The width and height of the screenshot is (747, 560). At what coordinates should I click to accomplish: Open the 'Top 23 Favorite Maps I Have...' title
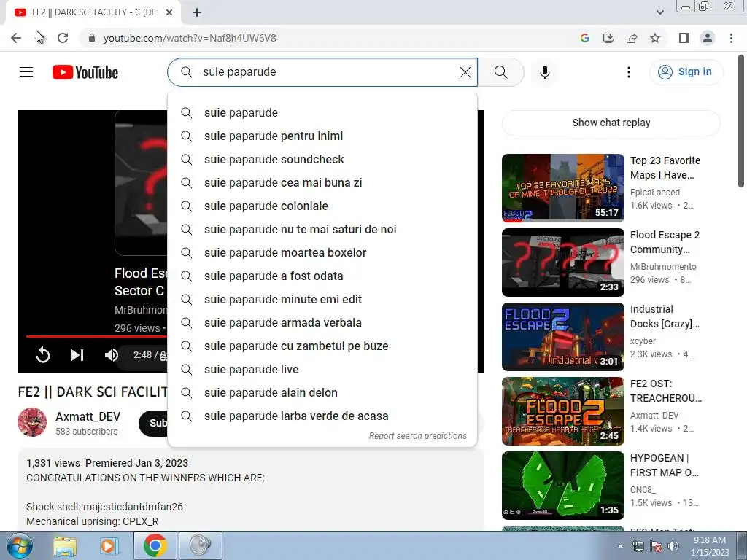(x=665, y=168)
